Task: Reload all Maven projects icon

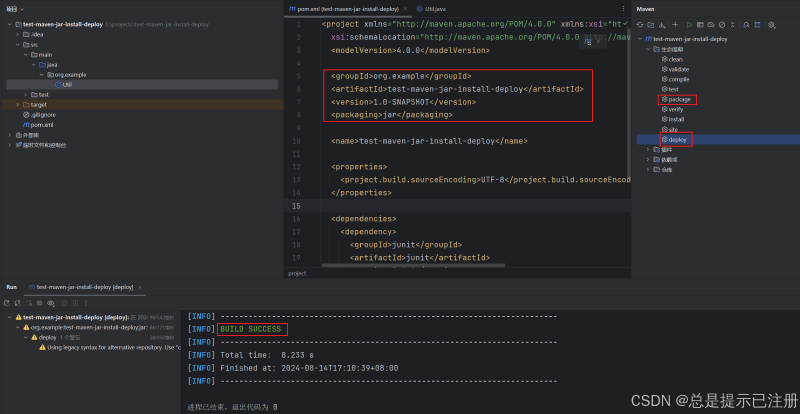Action: pos(640,25)
